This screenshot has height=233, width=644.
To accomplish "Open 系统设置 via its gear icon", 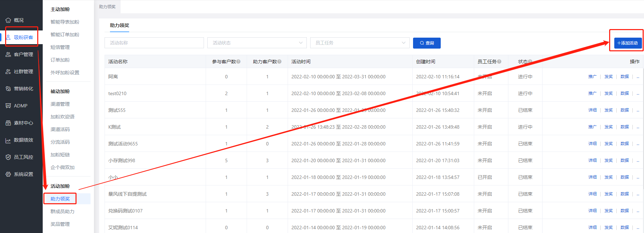I will click(x=8, y=174).
